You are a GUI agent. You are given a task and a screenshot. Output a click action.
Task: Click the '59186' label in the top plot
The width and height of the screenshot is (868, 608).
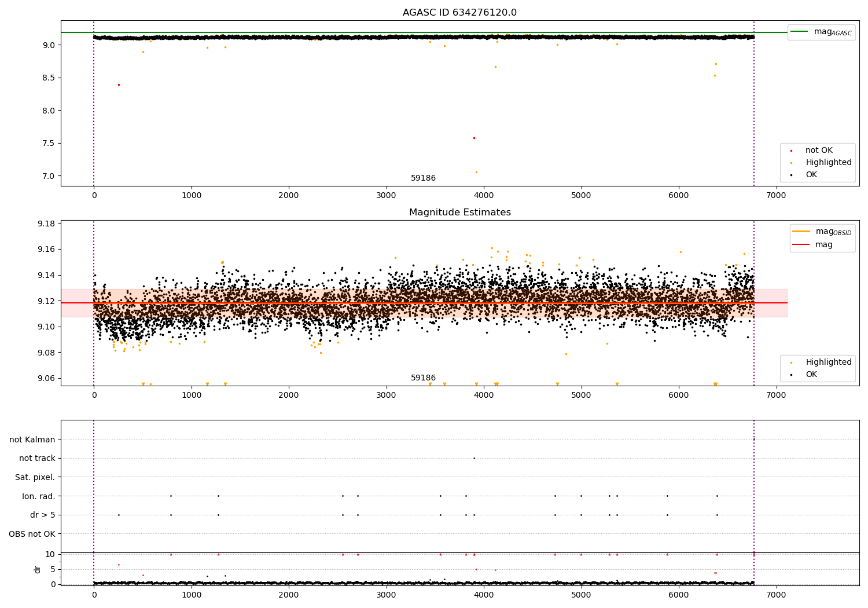click(x=423, y=178)
